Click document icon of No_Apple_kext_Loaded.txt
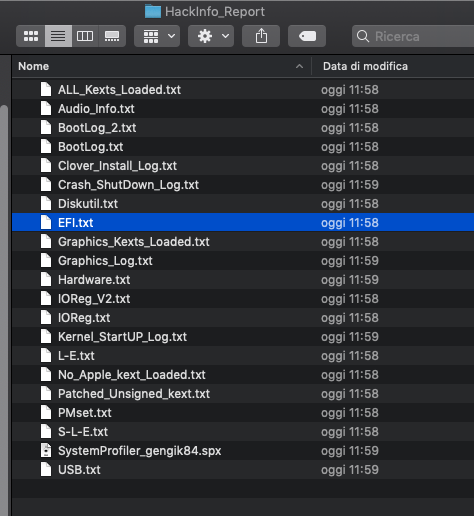This screenshot has width=474, height=516. [x=46, y=374]
